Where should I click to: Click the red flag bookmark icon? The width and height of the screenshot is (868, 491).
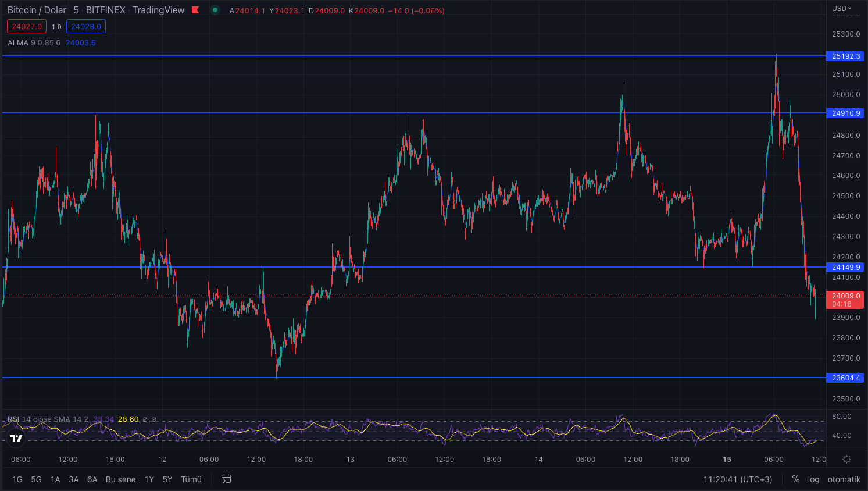[195, 10]
